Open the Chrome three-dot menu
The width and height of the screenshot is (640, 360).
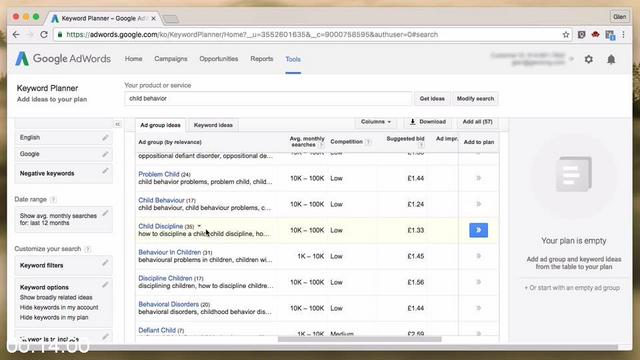tap(623, 35)
